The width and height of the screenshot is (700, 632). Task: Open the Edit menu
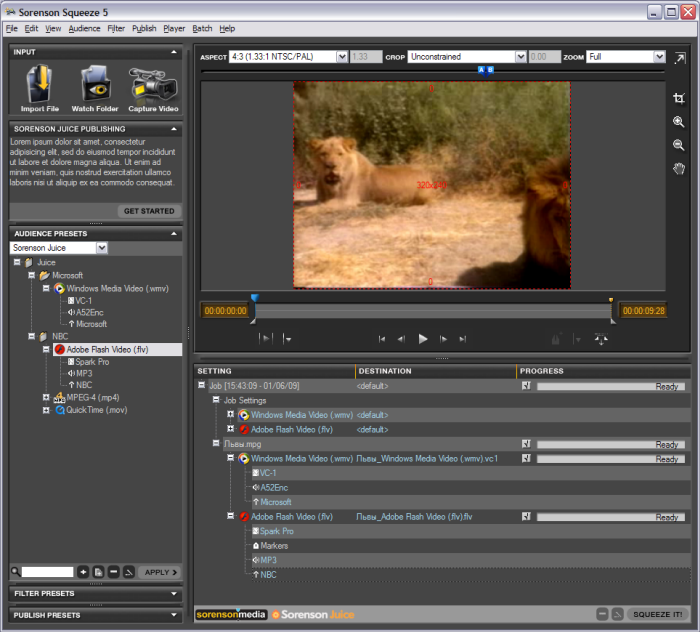[x=31, y=29]
